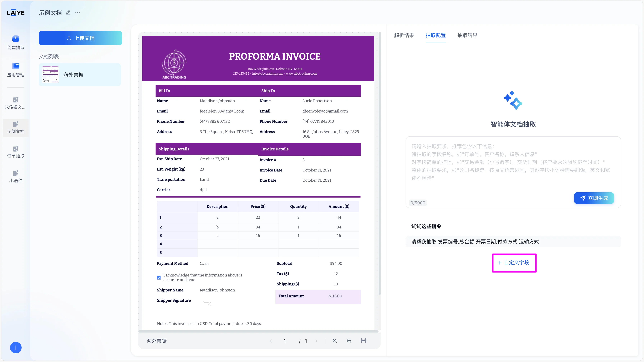Click the Est. Ship Date October 27, 2021
Viewport: 644px width, 362px height.
(x=215, y=159)
